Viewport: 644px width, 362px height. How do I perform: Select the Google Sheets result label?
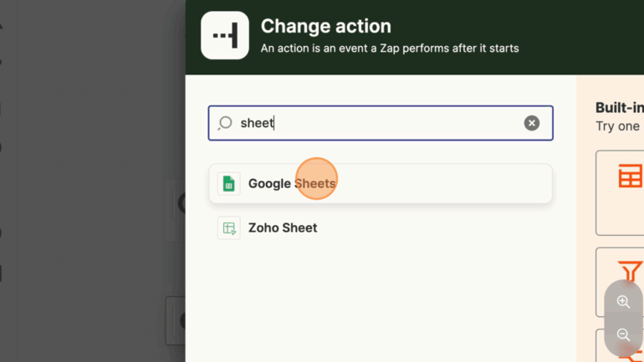click(291, 184)
